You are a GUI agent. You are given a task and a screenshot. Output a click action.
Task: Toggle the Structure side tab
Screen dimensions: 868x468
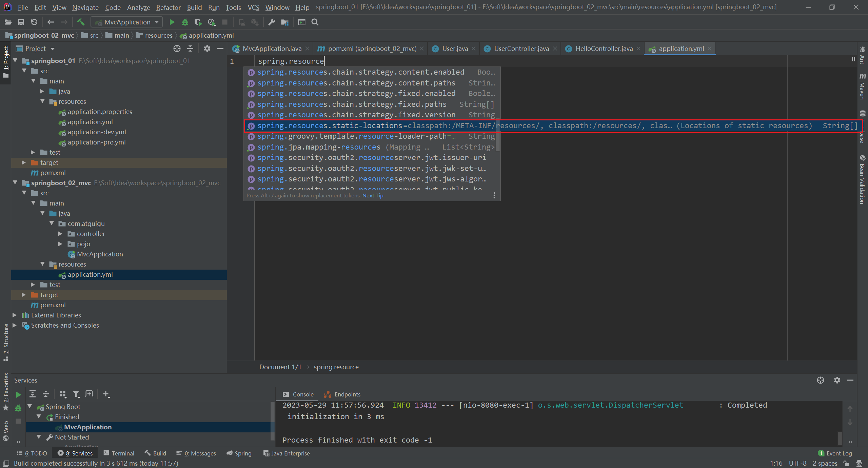pyautogui.click(x=6, y=343)
